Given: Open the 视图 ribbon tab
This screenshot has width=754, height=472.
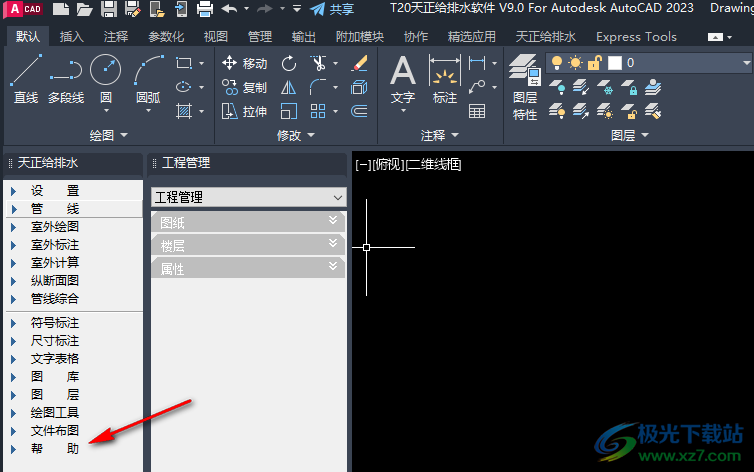Looking at the screenshot, I should click(215, 37).
